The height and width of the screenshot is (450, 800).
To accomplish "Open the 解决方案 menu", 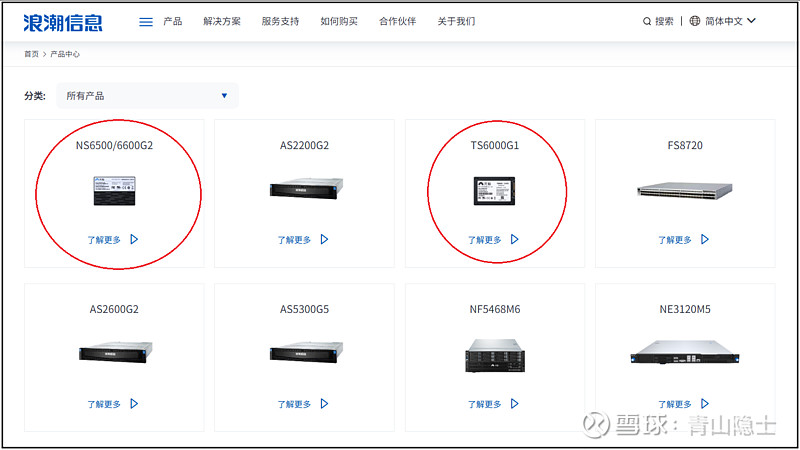I will (221, 21).
